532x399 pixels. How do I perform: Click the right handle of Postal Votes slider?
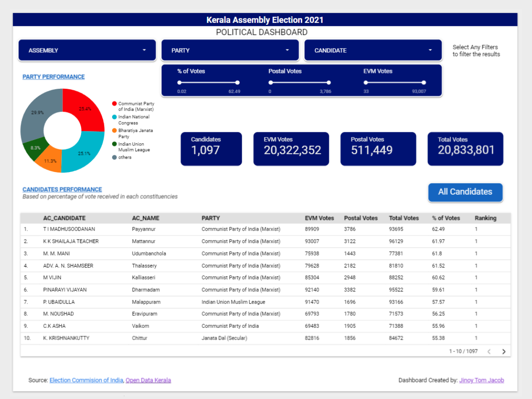[x=329, y=82]
